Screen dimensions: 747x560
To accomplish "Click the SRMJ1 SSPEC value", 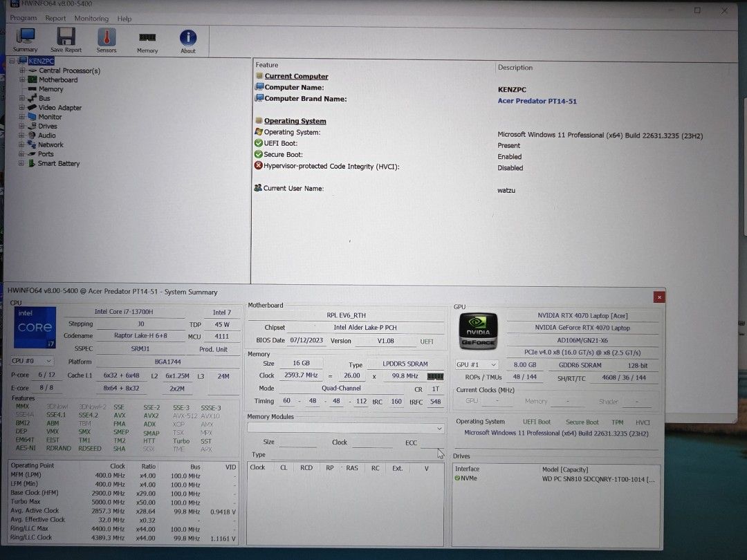I will coord(140,348).
